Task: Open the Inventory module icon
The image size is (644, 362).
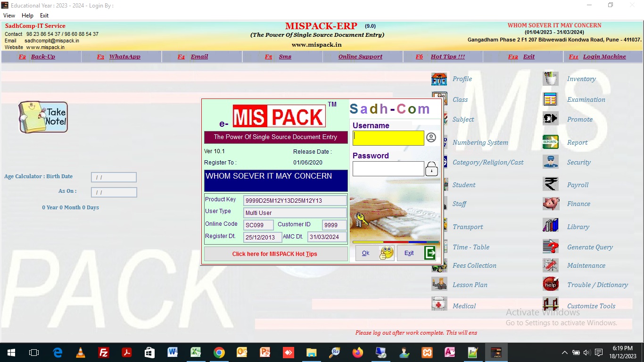Action: point(550,79)
